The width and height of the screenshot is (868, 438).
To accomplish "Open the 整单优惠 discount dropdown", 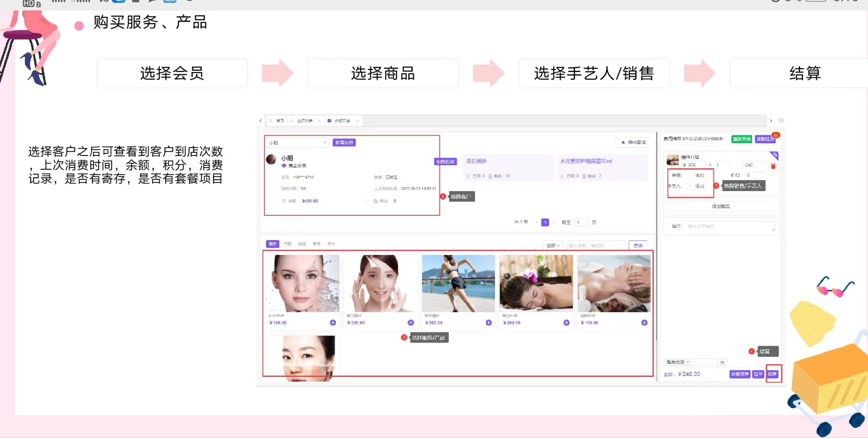I will pyautogui.click(x=678, y=362).
